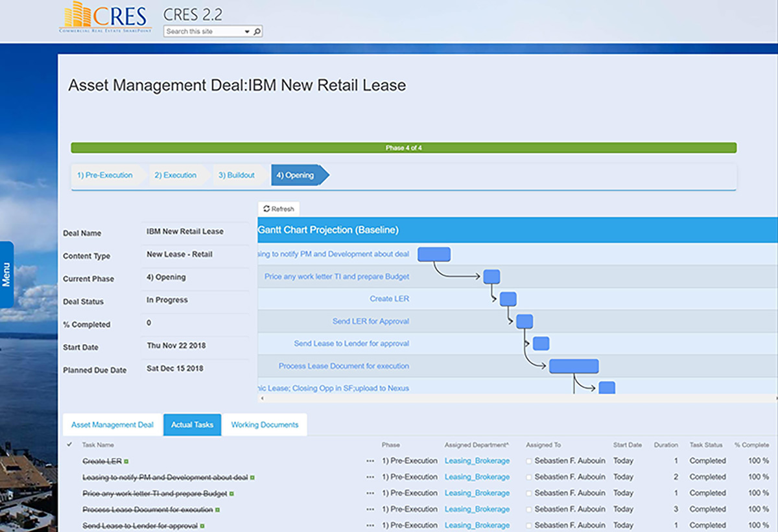The image size is (778, 532).
Task: Click the Gantt label Send Lease to Lender for approval
Action: [351, 343]
